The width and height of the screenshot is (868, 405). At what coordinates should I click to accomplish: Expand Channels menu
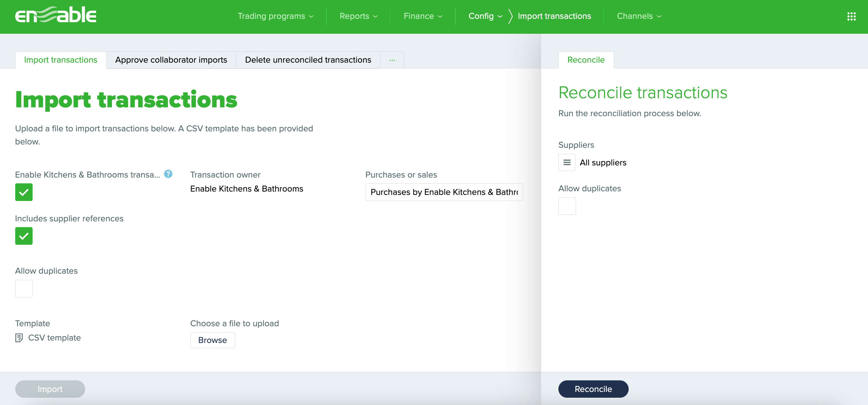[x=639, y=16]
